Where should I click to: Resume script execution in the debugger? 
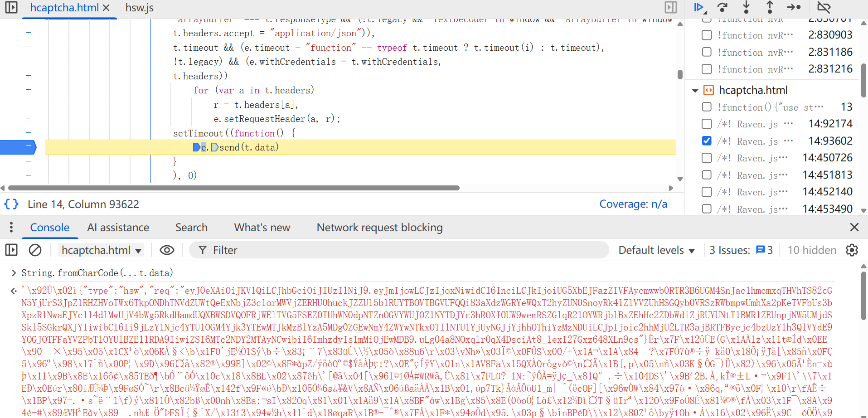click(698, 7)
